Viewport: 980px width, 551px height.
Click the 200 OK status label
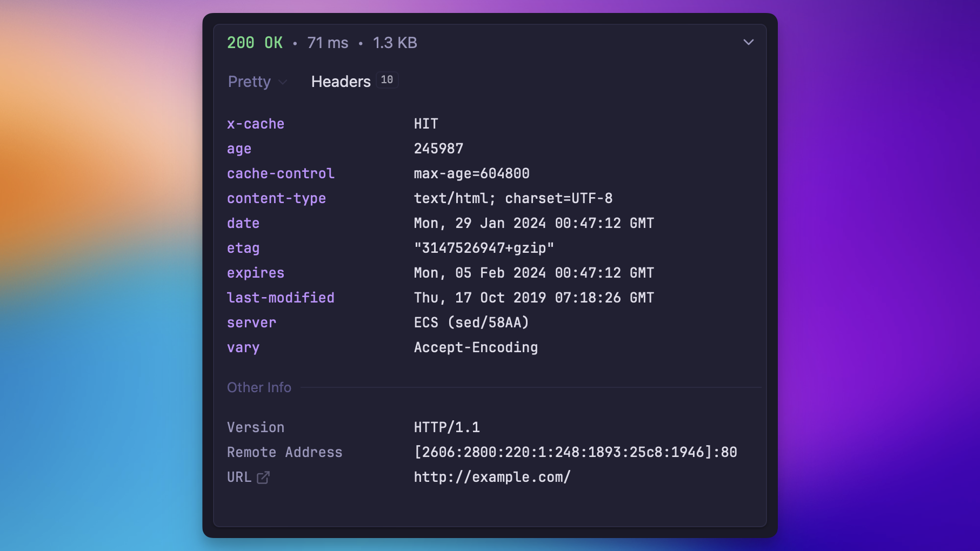255,43
